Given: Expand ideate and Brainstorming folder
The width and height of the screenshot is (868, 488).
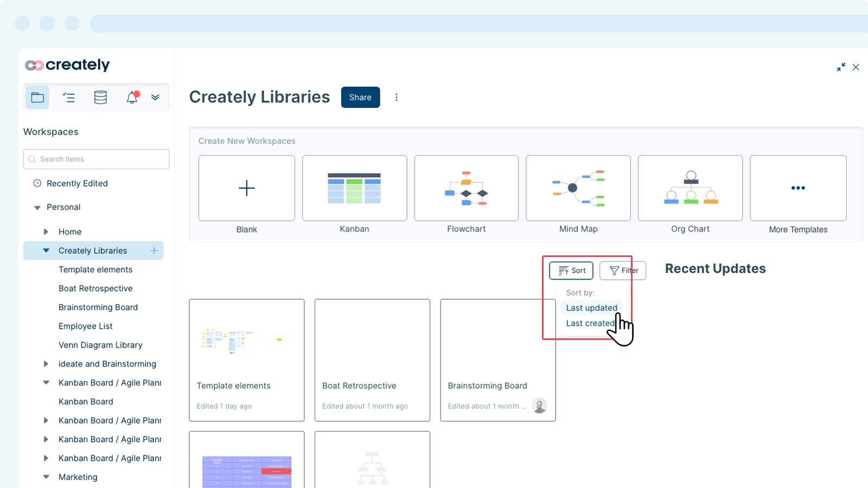Looking at the screenshot, I should (46, 364).
